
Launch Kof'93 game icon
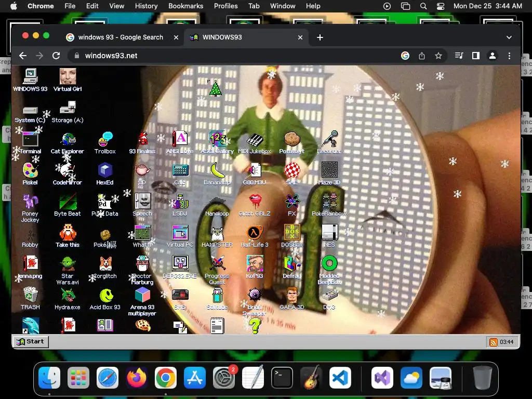pos(254,267)
